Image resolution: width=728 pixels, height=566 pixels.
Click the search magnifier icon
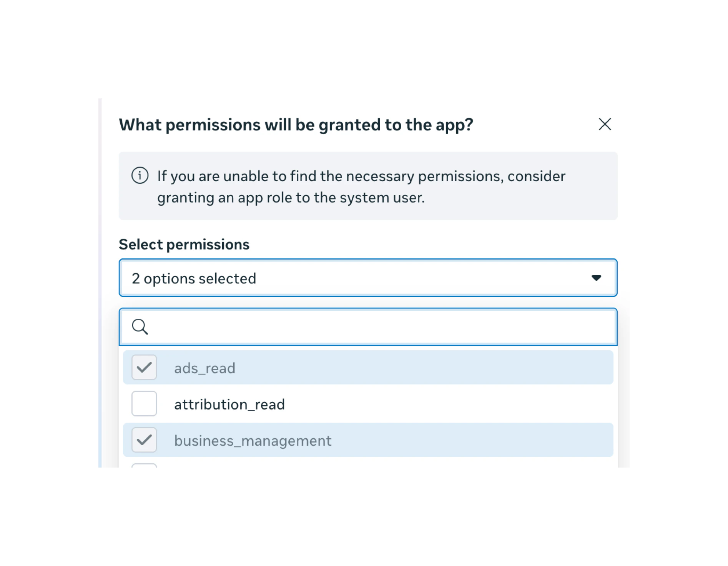(x=140, y=327)
